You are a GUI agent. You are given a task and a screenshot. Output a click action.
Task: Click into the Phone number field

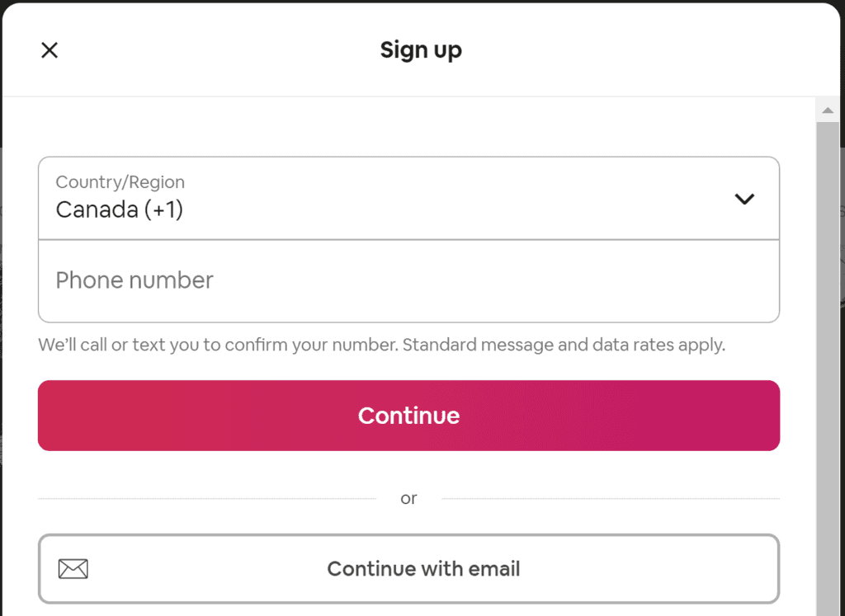click(408, 280)
